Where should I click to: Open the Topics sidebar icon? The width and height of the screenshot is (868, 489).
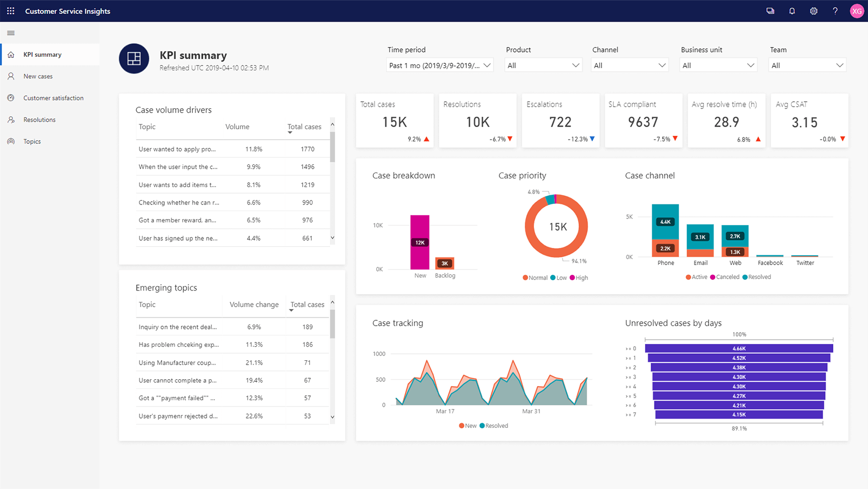click(x=11, y=141)
